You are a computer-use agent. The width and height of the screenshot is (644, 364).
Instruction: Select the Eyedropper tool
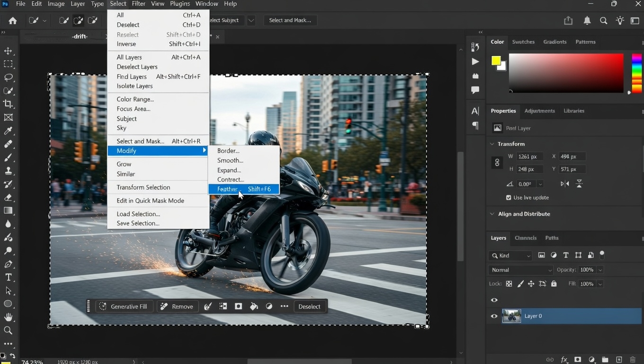tap(8, 131)
